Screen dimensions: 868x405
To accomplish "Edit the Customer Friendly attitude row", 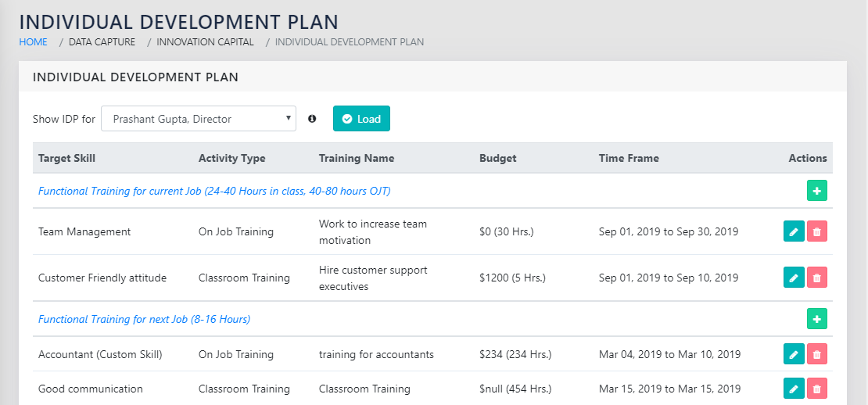I will click(x=794, y=278).
